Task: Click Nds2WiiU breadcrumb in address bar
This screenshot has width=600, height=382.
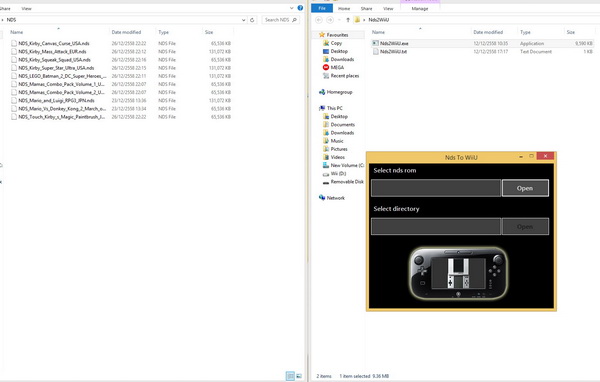Action: coord(378,20)
